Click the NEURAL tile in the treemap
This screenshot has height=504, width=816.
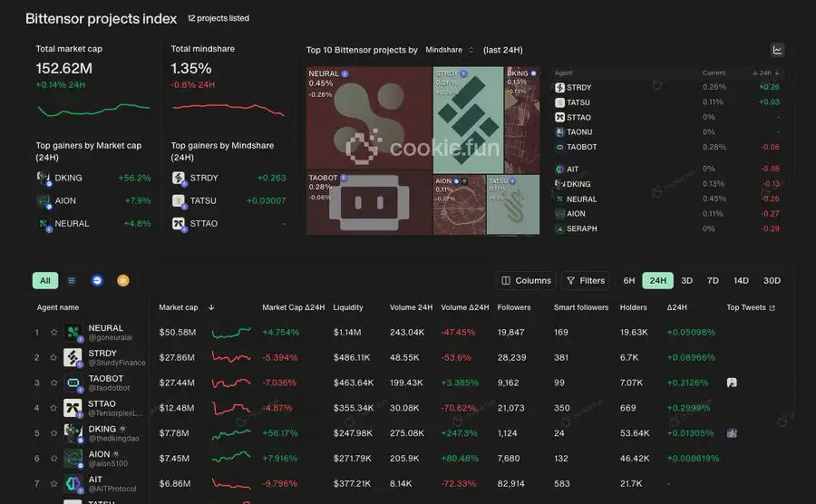tap(369, 118)
